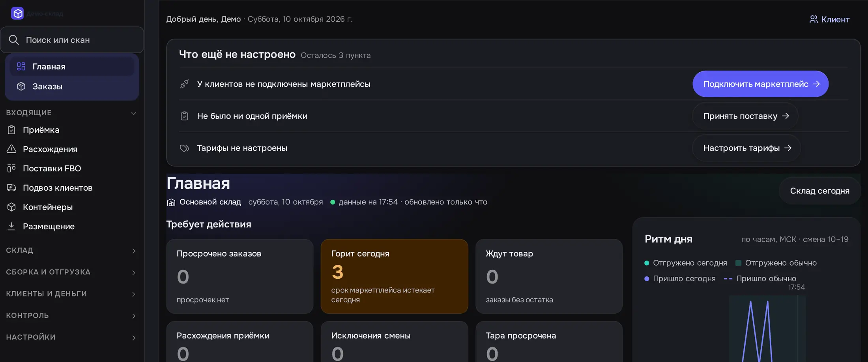Click the Поставки FBO icon
The height and width of the screenshot is (362, 868).
click(11, 168)
